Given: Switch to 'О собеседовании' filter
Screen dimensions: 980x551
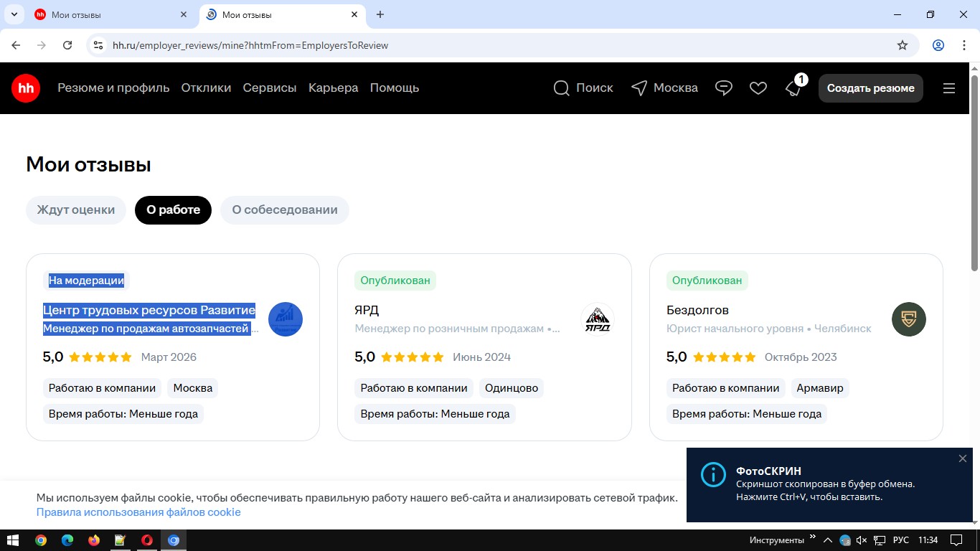Looking at the screenshot, I should coord(284,210).
